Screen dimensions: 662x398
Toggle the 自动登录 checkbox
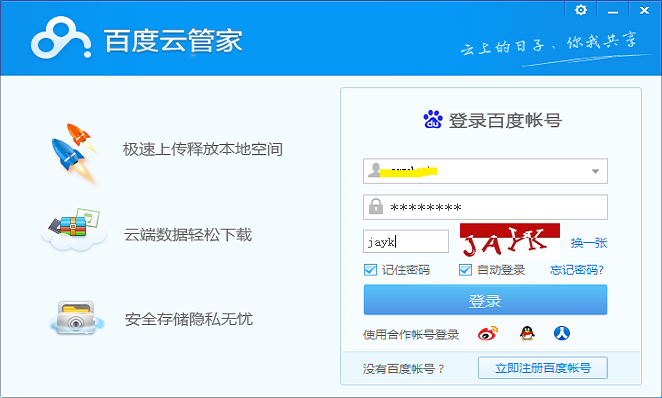[x=465, y=270]
